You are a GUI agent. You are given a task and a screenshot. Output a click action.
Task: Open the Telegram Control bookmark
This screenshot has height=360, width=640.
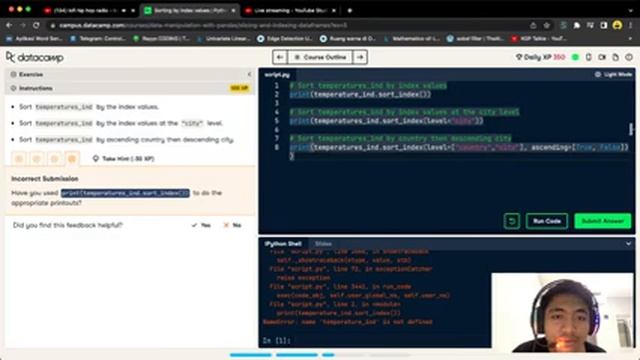[x=98, y=39]
